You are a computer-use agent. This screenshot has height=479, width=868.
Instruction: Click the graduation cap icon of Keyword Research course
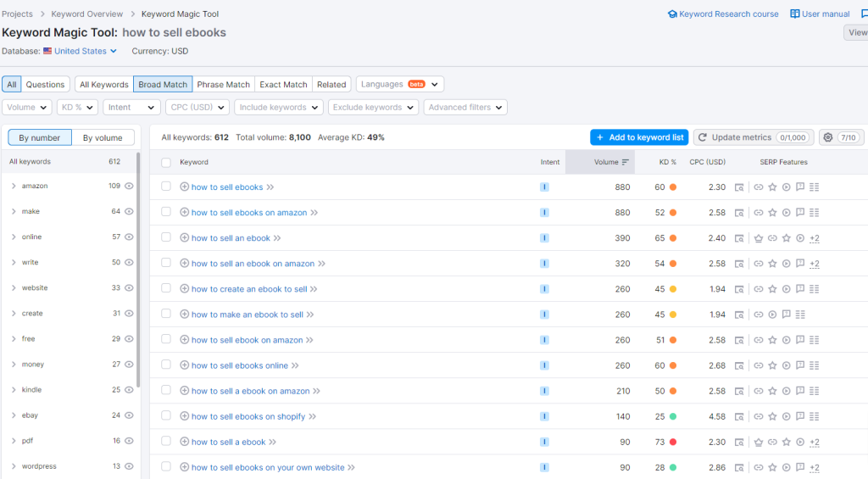pos(672,14)
